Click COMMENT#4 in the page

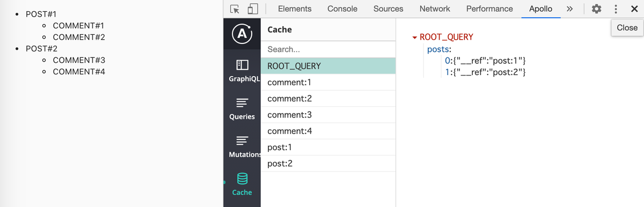pyautogui.click(x=79, y=71)
